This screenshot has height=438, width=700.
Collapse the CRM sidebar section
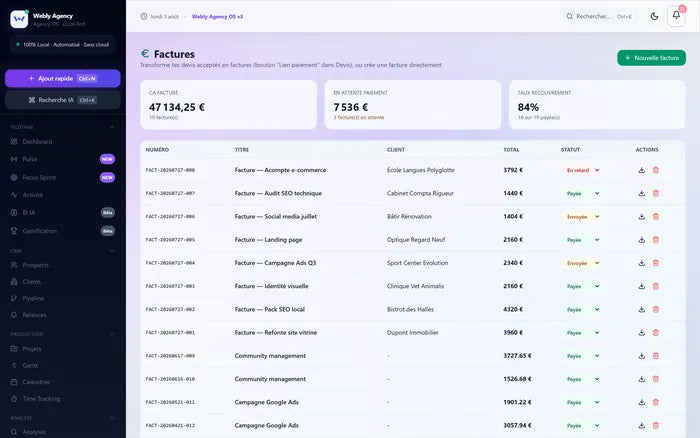click(112, 251)
